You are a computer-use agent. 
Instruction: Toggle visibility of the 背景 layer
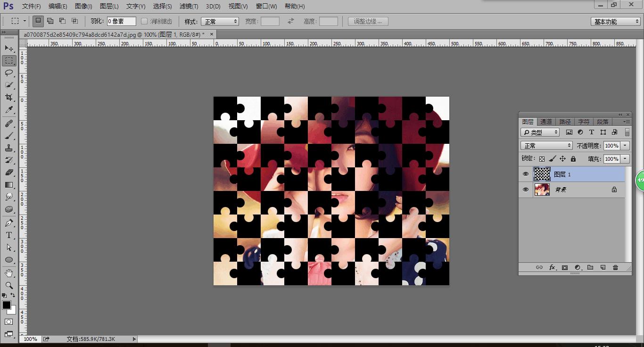point(526,190)
